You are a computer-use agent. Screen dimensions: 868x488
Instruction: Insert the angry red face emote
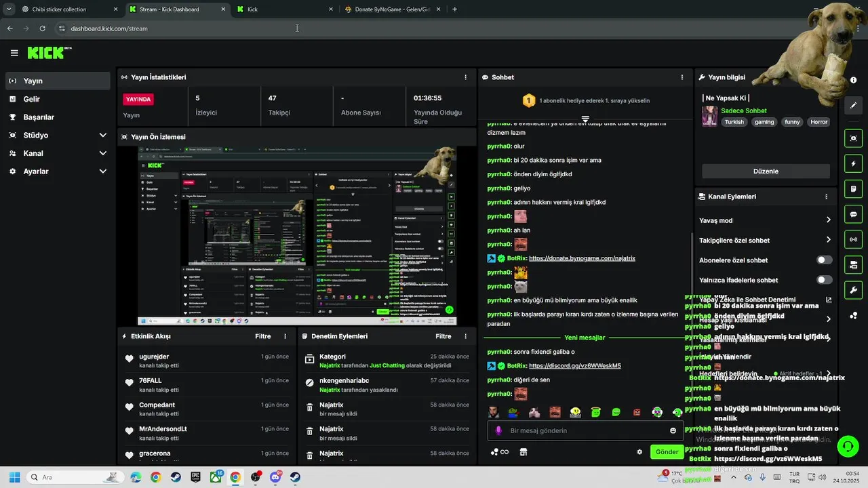click(637, 412)
